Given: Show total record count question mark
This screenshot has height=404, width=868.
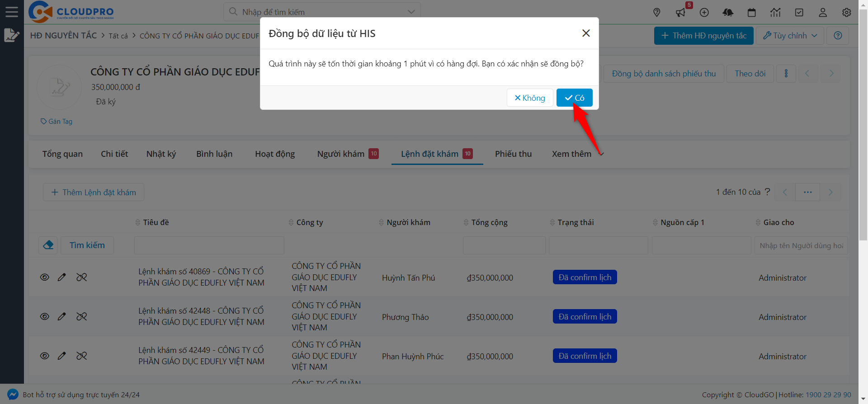Looking at the screenshot, I should tap(767, 192).
